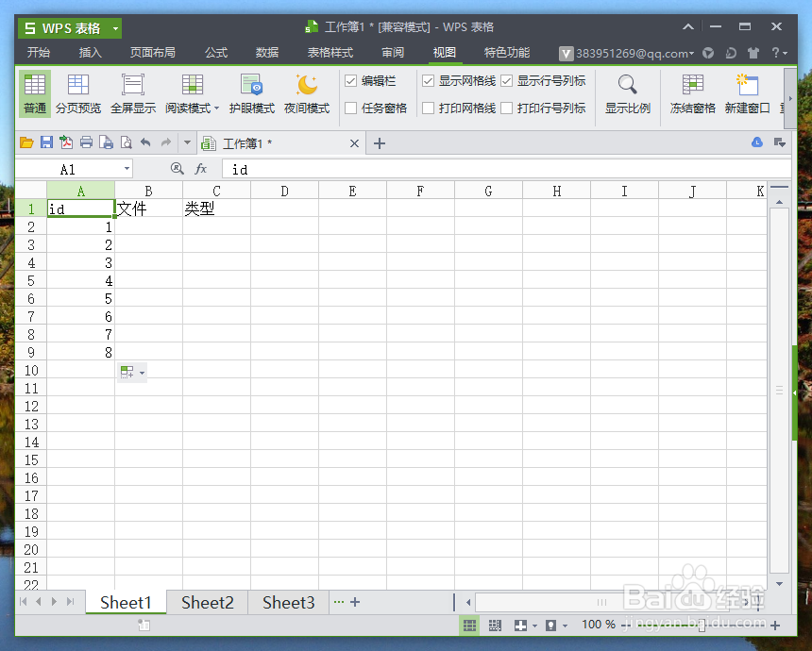
Task: Uncheck the 显示网格线 gridlines option
Action: (429, 80)
